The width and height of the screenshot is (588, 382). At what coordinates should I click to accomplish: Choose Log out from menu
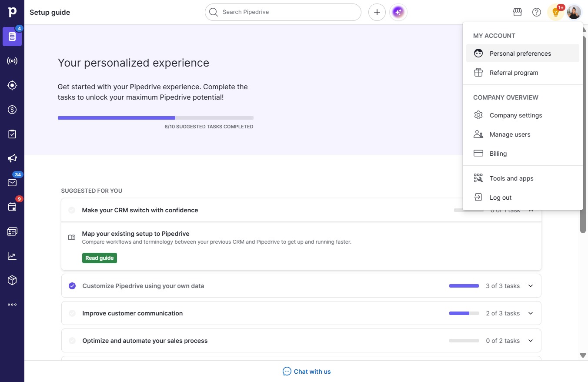(x=523, y=197)
